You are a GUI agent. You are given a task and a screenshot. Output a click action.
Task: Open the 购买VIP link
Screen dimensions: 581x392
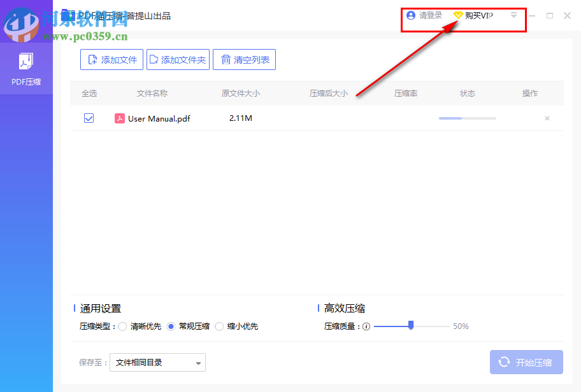[x=478, y=15]
